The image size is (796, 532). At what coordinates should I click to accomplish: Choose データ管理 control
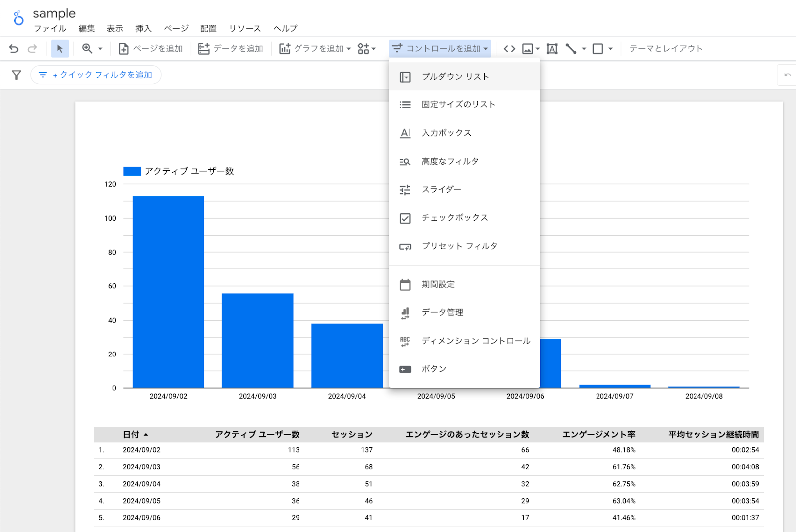(x=464, y=313)
